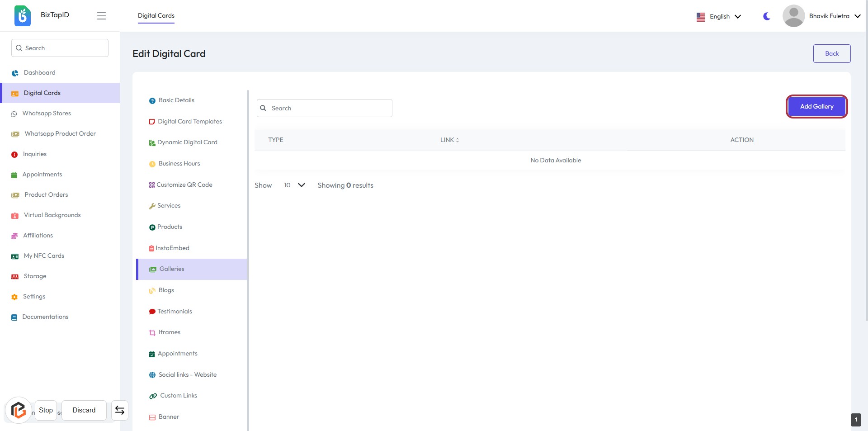The height and width of the screenshot is (431, 868).
Task: Select Basic Details in the card menu
Action: click(176, 100)
